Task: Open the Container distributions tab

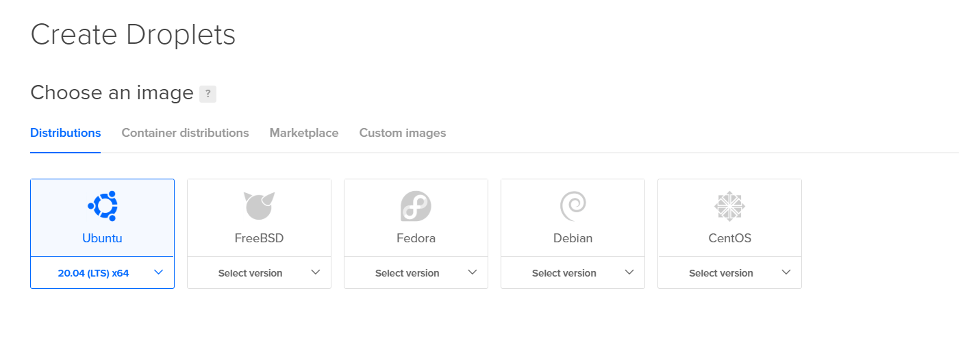Action: pos(185,133)
